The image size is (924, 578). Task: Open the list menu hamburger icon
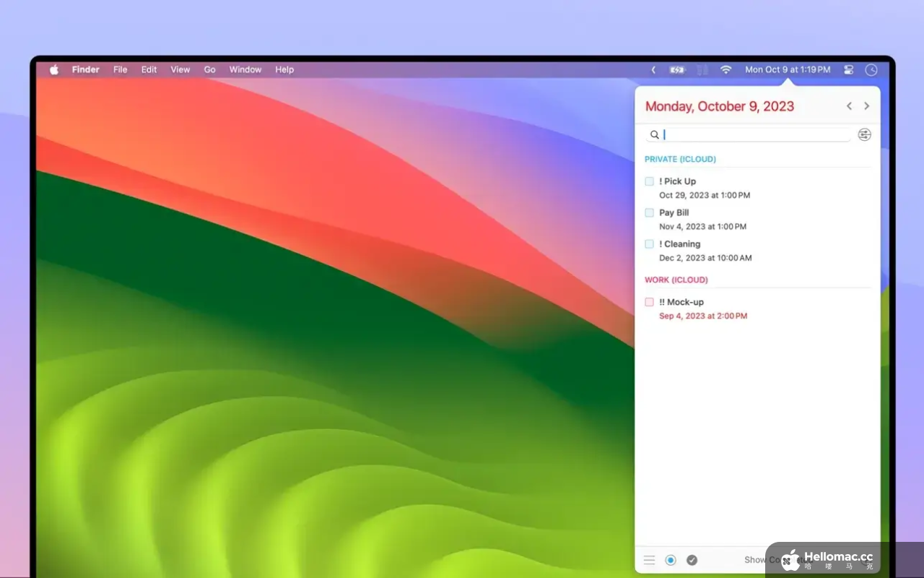tap(650, 560)
